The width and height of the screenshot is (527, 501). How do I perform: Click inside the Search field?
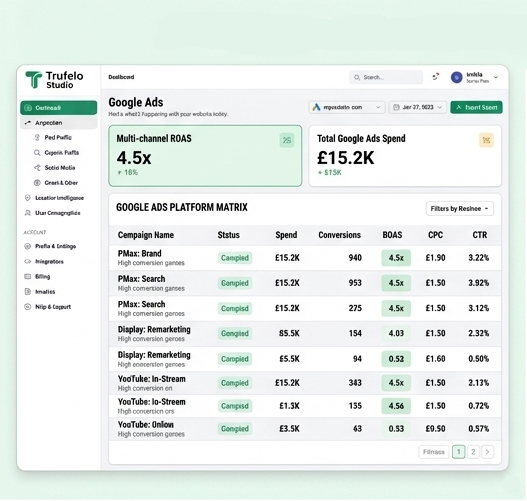click(386, 77)
